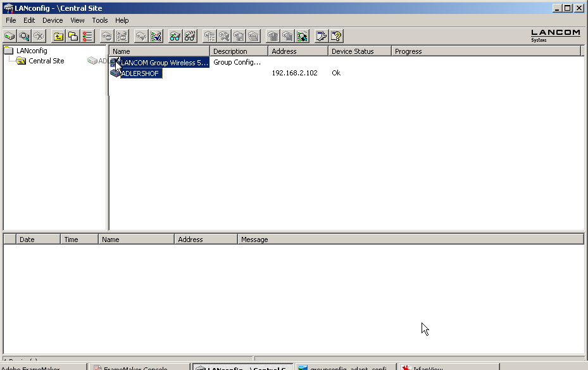Click the help question mark toolbar icon
588x370 pixels.
click(x=336, y=36)
